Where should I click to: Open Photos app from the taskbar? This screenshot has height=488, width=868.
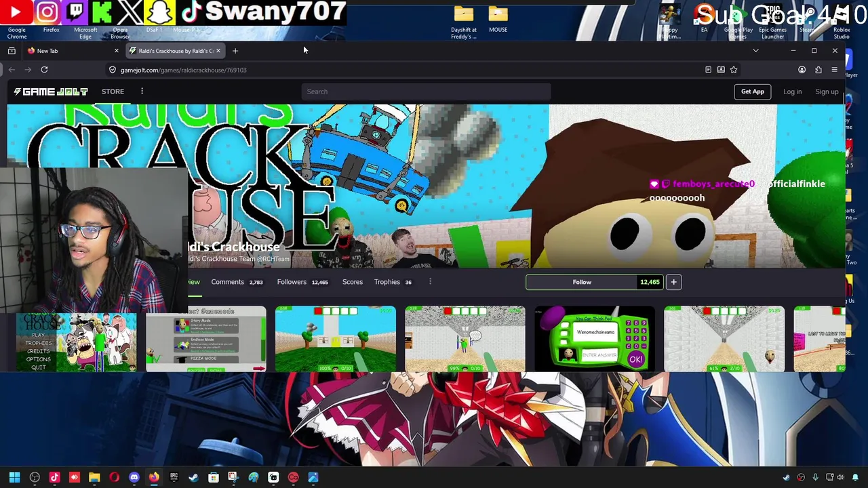313,477
